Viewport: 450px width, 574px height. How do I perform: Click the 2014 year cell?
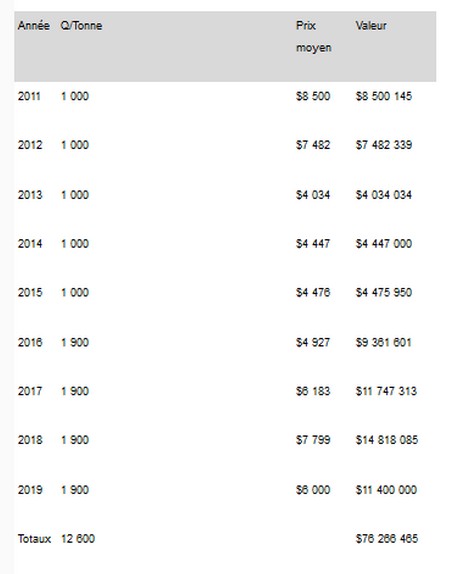30,243
